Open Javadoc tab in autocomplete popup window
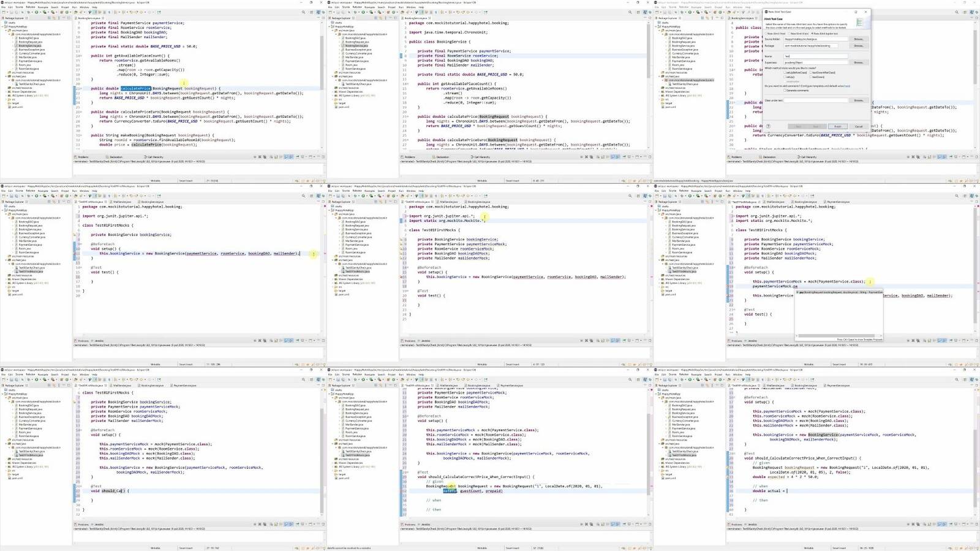 [x=752, y=341]
